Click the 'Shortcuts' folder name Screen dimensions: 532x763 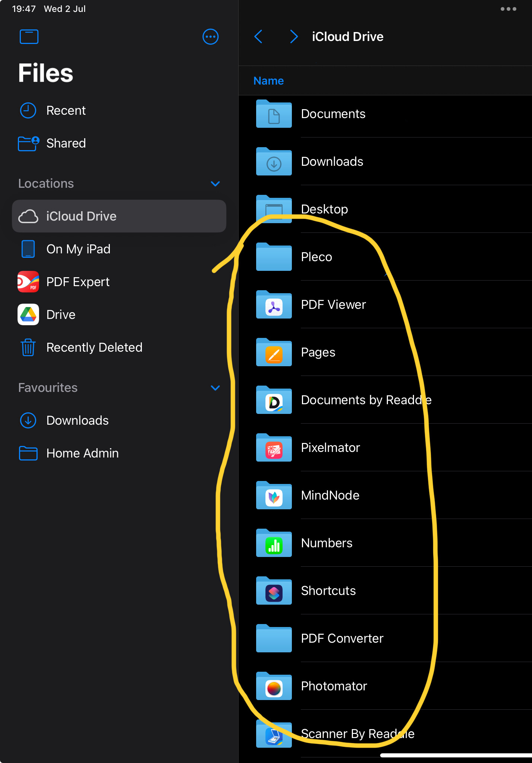[x=328, y=591]
